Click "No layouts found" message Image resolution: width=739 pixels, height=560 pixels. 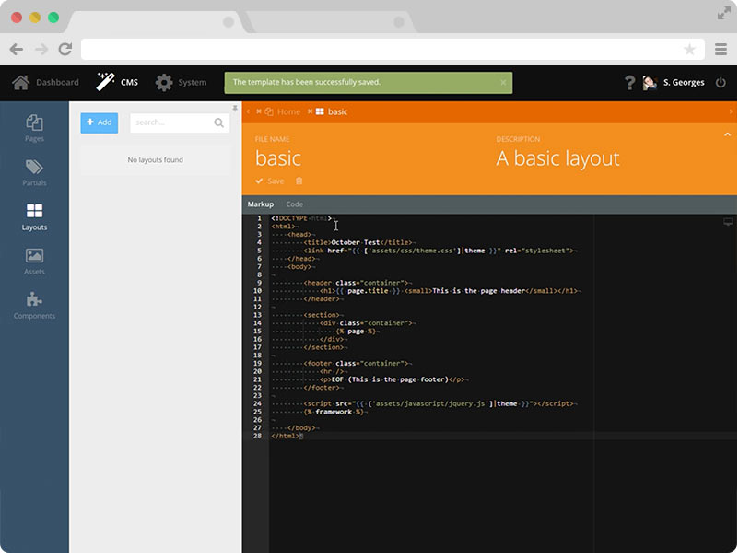tap(155, 160)
